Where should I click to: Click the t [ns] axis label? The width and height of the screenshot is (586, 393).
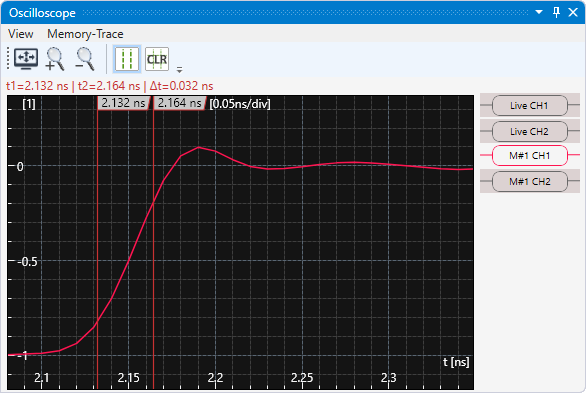tap(456, 362)
